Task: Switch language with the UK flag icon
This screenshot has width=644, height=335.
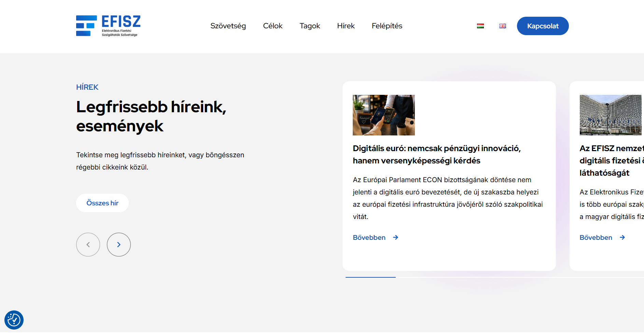Action: click(x=503, y=26)
